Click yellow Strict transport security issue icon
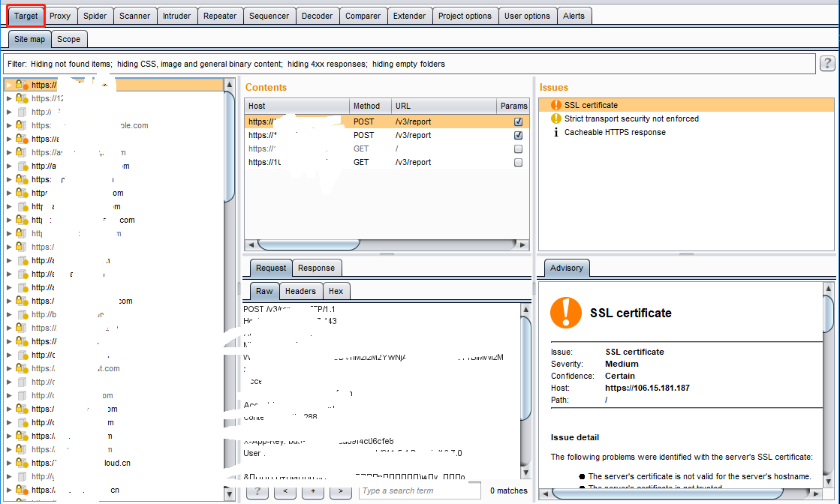840x504 pixels. click(x=555, y=118)
